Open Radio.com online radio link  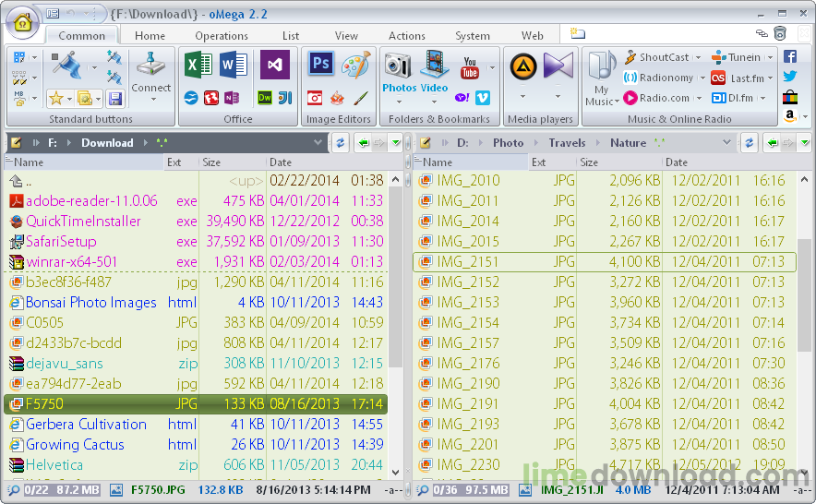tap(656, 98)
